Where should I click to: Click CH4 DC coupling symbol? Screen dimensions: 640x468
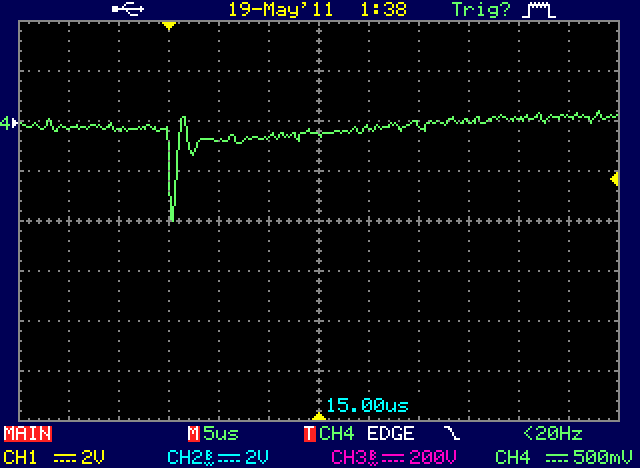pos(557,457)
